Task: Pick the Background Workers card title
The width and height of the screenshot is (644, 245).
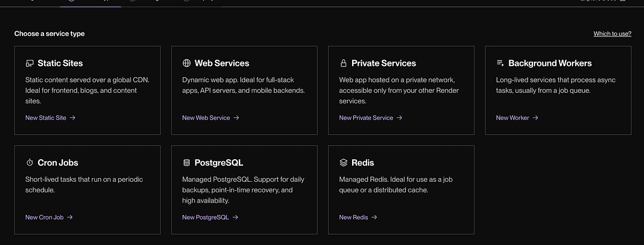Action: tap(550, 63)
